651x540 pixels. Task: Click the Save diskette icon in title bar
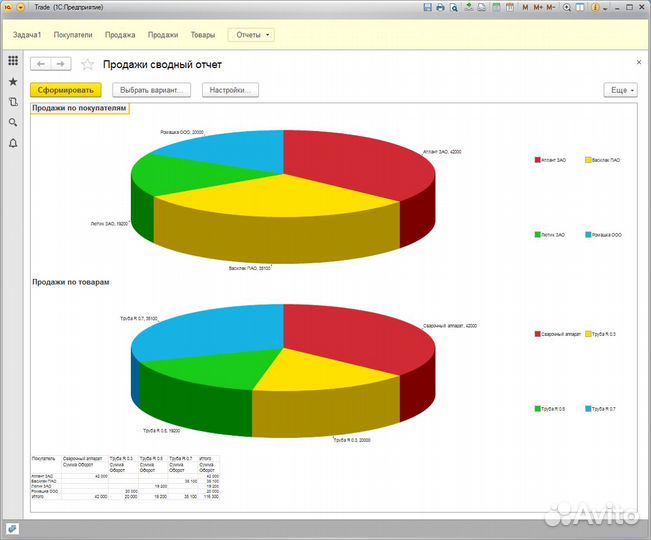(x=428, y=7)
